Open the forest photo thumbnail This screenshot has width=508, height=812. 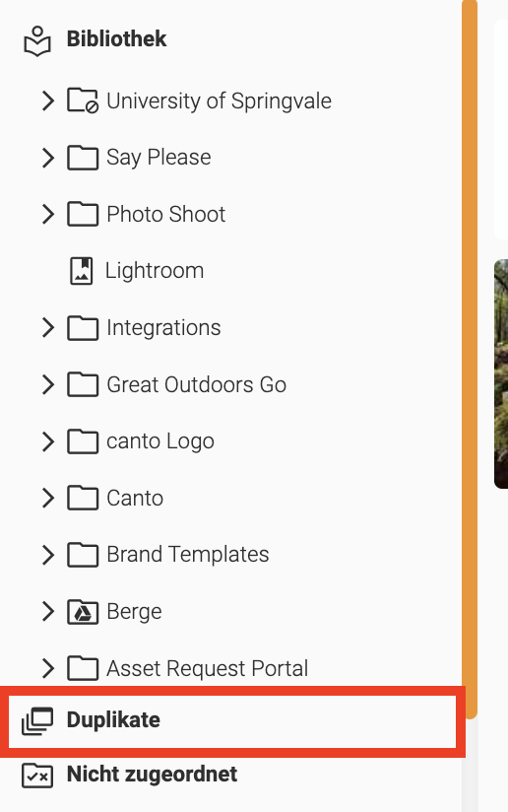(501, 373)
